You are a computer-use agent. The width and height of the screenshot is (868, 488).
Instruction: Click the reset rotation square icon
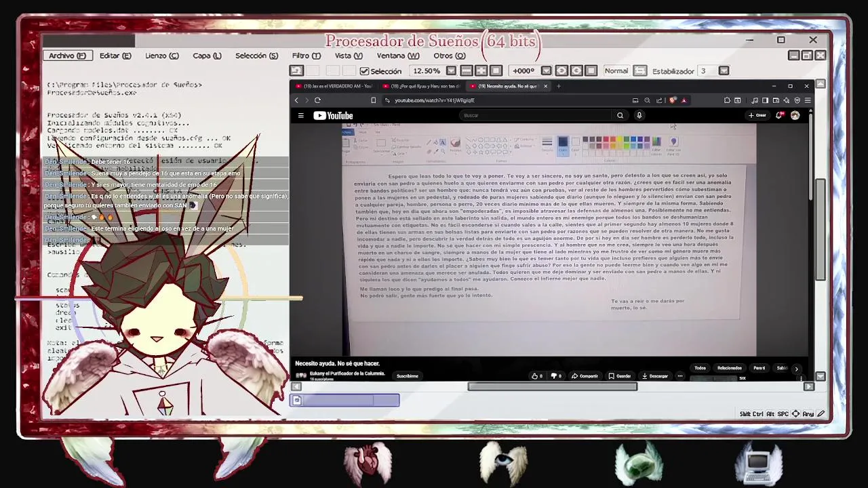click(591, 71)
